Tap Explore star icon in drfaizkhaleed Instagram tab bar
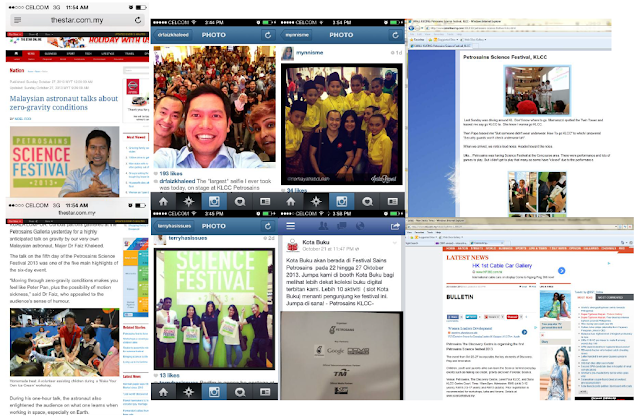640x417 pixels. [x=189, y=201]
